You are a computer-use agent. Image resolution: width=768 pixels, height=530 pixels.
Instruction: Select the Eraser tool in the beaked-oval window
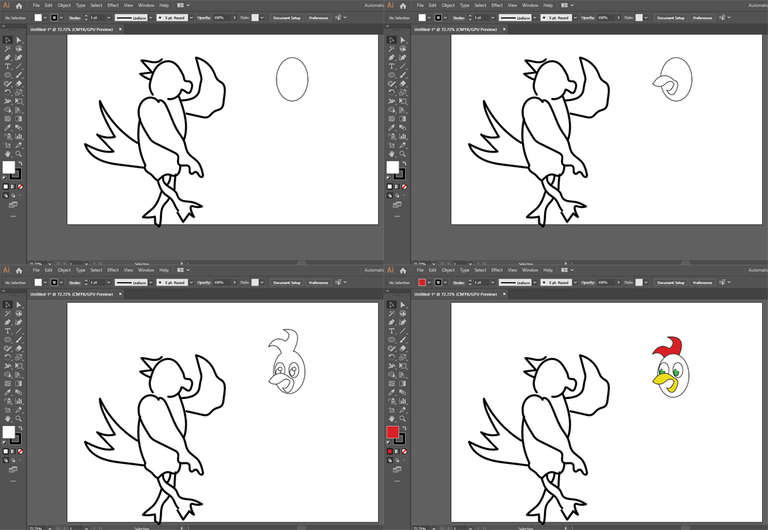[403, 84]
